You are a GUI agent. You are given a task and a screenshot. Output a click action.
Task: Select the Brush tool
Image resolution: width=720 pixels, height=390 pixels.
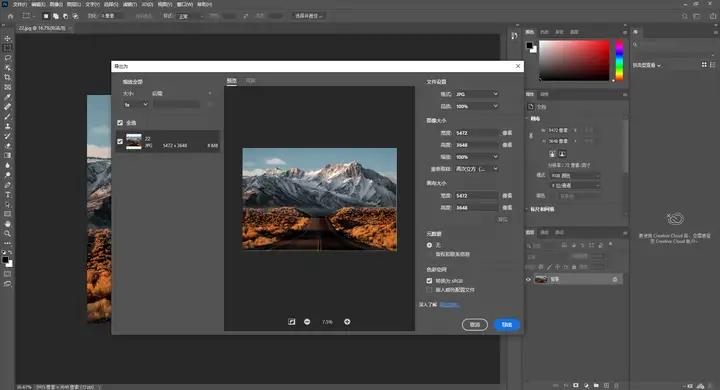point(7,116)
